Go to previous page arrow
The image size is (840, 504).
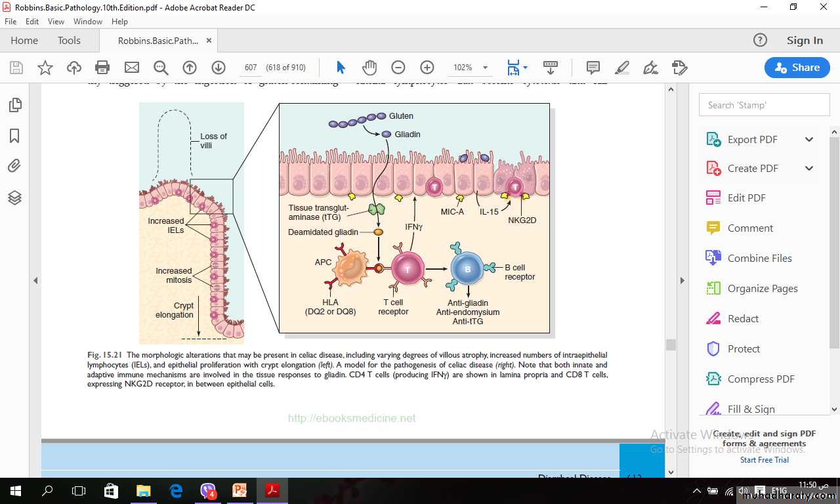click(x=190, y=68)
